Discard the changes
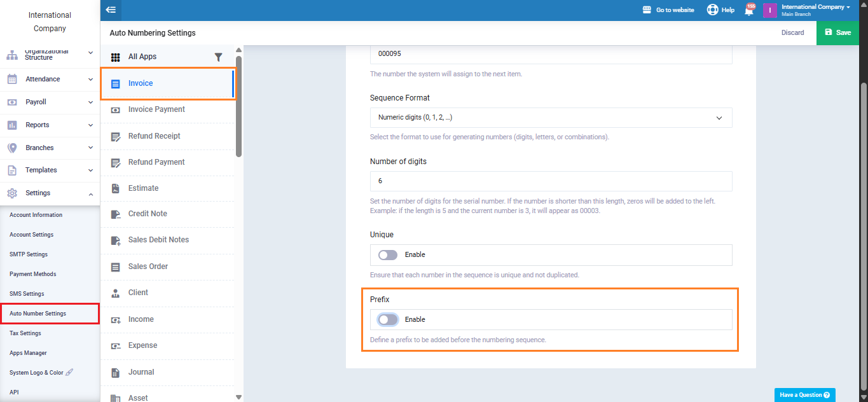The height and width of the screenshot is (402, 868). 792,32
